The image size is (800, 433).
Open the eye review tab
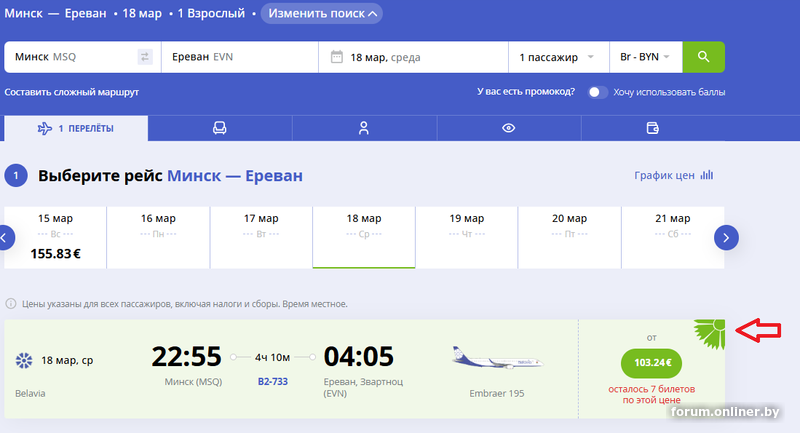[x=509, y=128]
